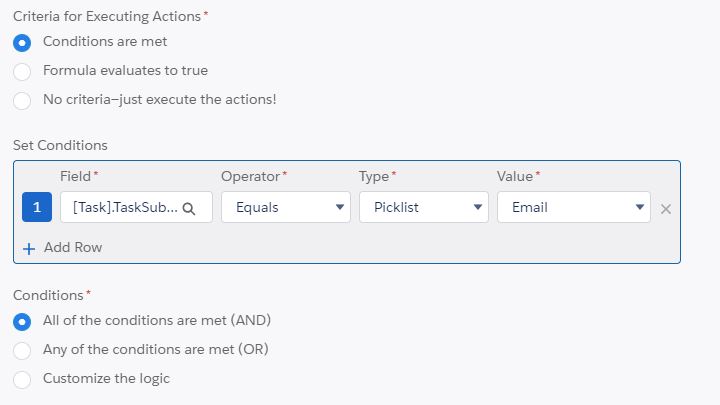Remove condition row 1 with the X icon

[666, 208]
